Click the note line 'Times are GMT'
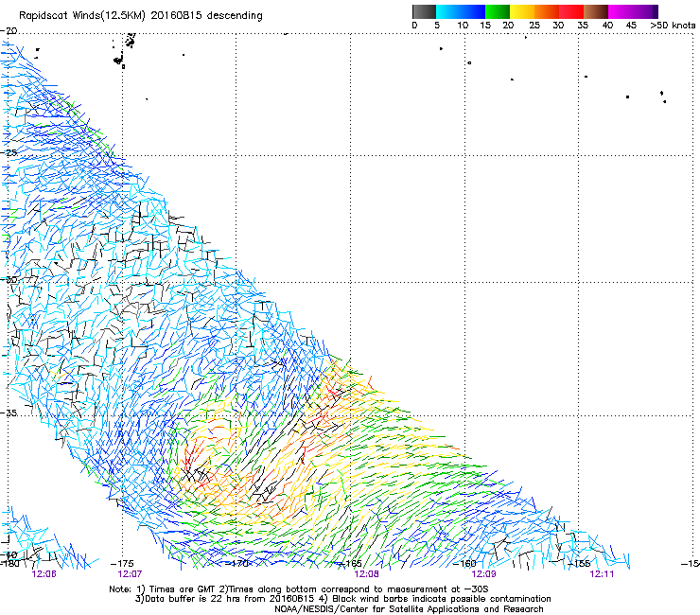700x615 pixels. tap(183, 589)
